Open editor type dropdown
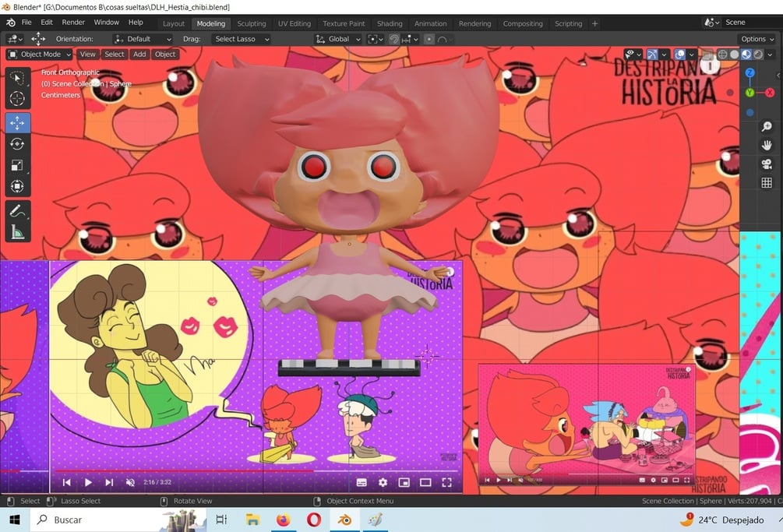 click(15, 39)
